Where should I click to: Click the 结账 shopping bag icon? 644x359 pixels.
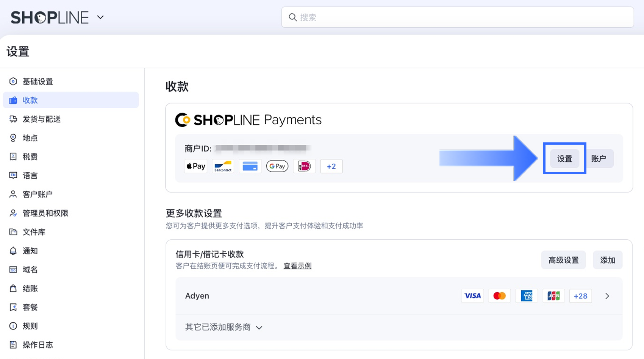[x=13, y=288]
